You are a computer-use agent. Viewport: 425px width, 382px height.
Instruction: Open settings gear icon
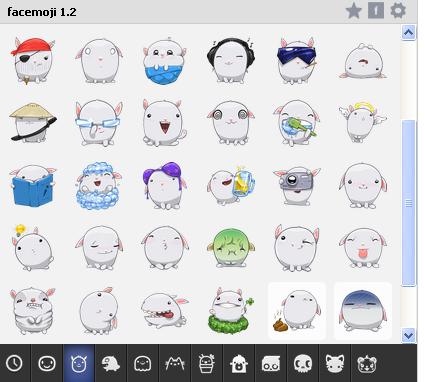(x=398, y=11)
